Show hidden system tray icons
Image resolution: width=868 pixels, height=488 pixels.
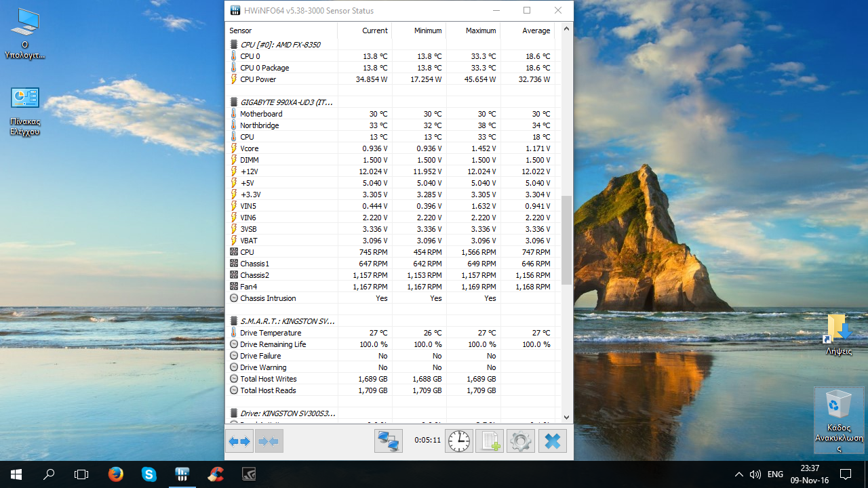(739, 474)
